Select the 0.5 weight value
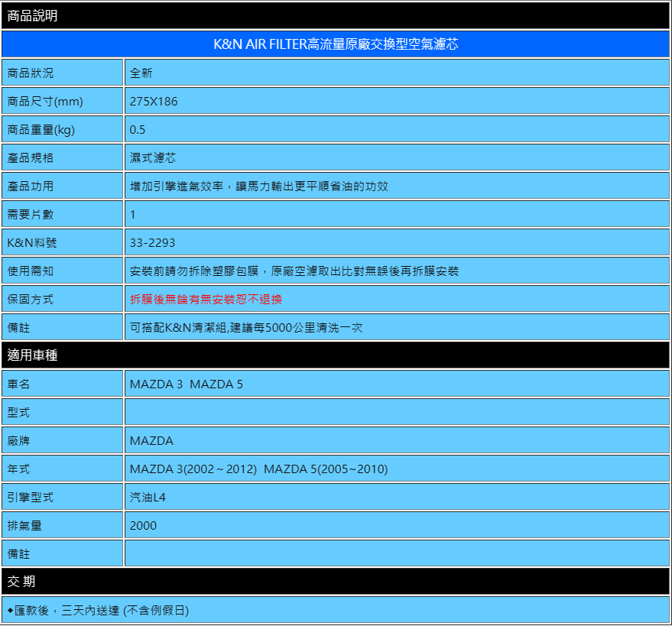This screenshot has width=672, height=626. (x=138, y=130)
